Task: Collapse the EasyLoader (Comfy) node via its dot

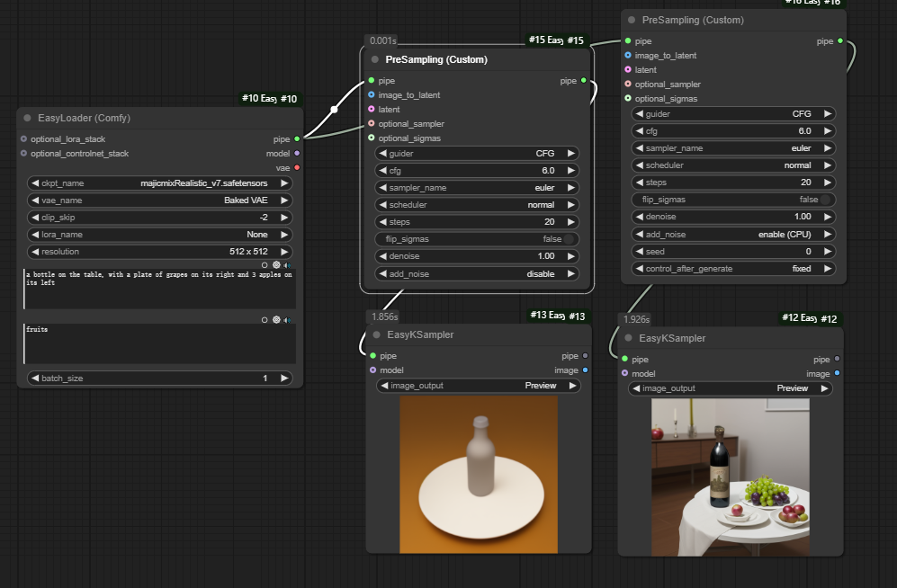Action: point(27,118)
